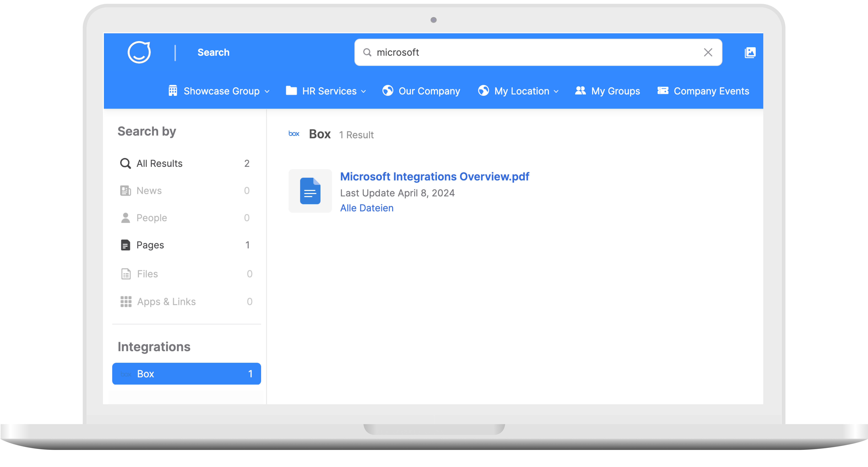This screenshot has width=868, height=467.
Task: Click the grid icon beside Apps & Links
Action: pos(126,301)
